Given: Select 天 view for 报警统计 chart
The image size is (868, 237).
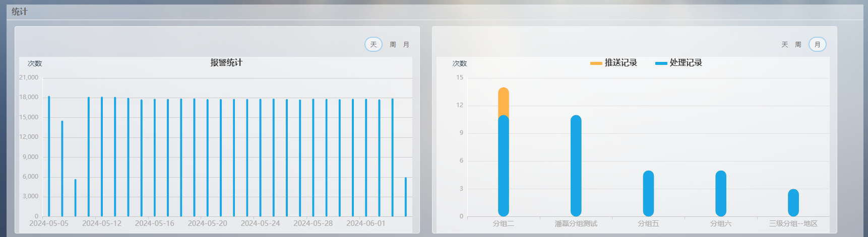Looking at the screenshot, I should point(373,45).
